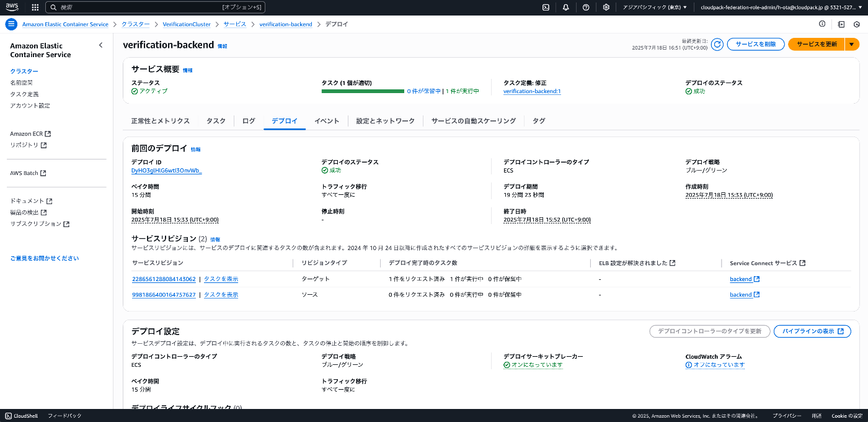Switch to サービスの自動スケーリング tab

coord(474,121)
